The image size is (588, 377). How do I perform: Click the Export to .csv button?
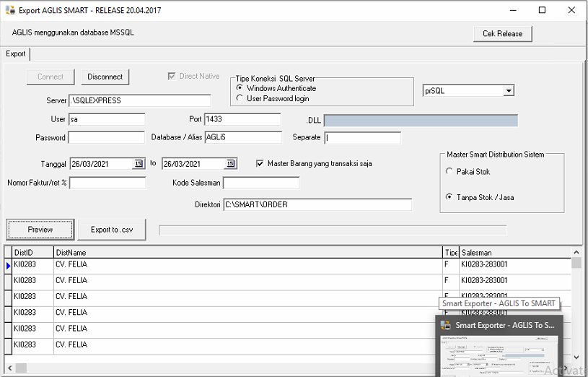point(112,230)
